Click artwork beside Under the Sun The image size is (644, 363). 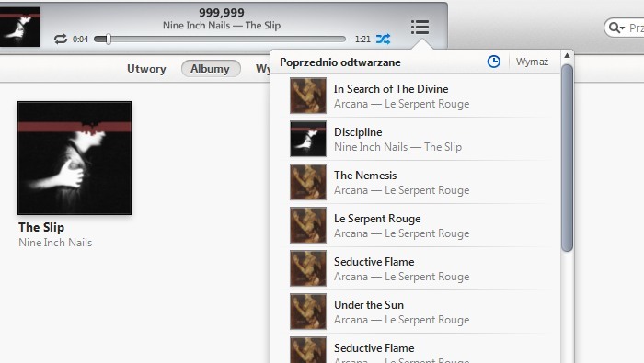point(308,312)
